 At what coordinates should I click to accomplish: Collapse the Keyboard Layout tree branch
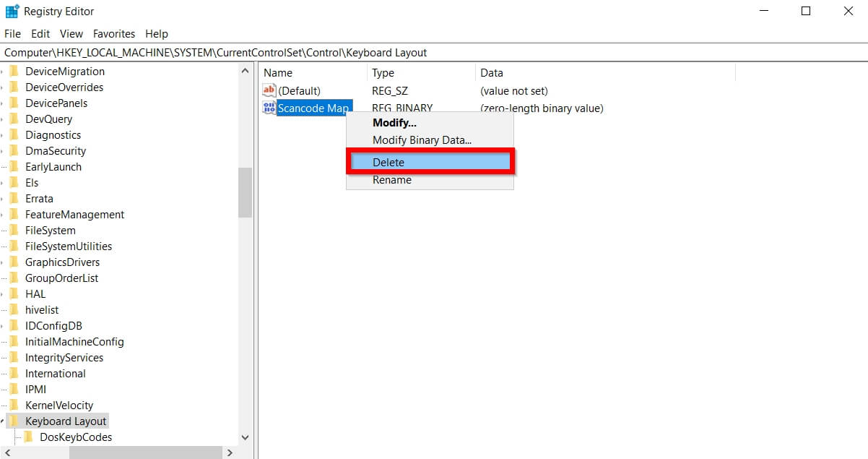[4, 420]
